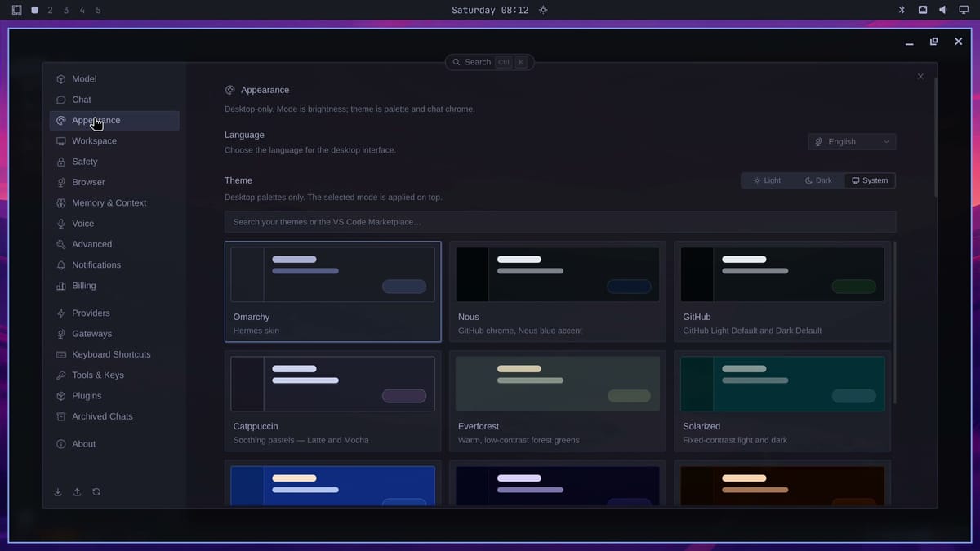Select the dark orange-brown theme preview card
The width and height of the screenshot is (980, 551).
point(782,485)
